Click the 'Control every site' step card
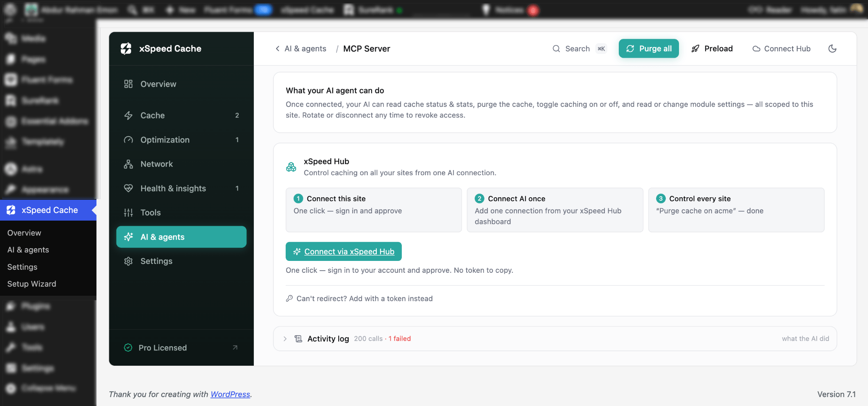The width and height of the screenshot is (868, 406). point(736,210)
